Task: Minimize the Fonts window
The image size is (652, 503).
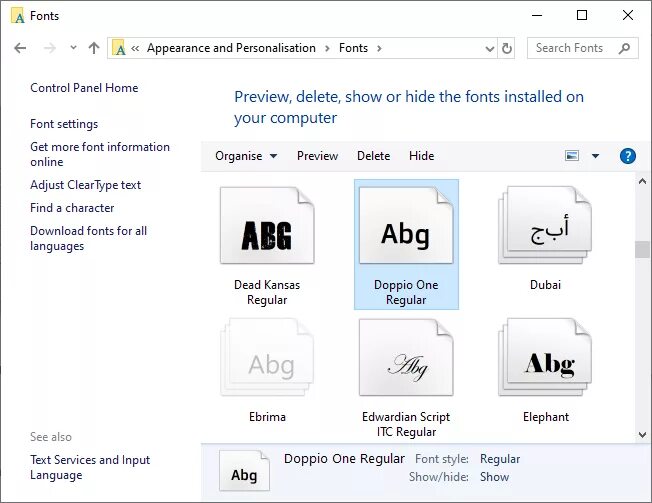Action: pos(537,15)
